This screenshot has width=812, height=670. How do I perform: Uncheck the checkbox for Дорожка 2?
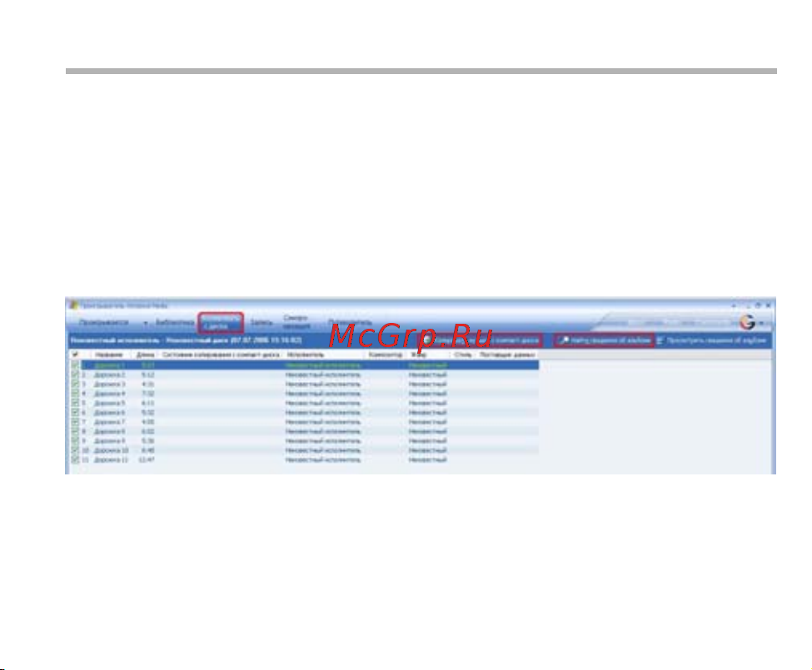tap(75, 375)
